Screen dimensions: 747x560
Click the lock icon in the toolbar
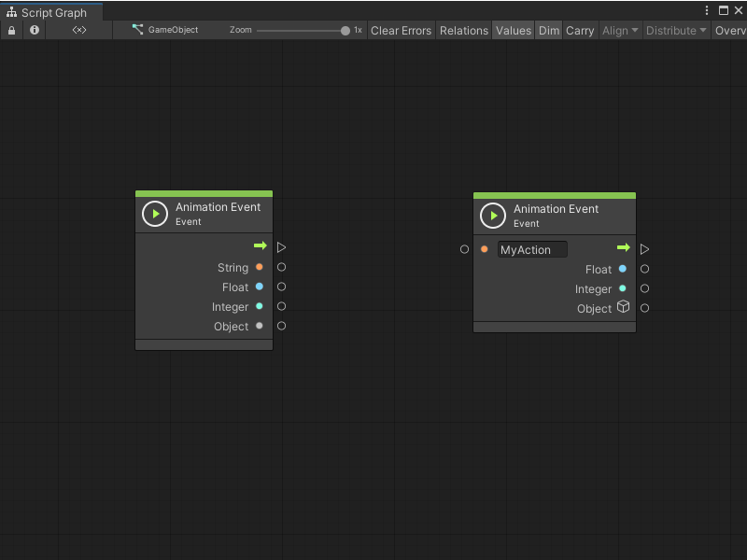[x=11, y=30]
